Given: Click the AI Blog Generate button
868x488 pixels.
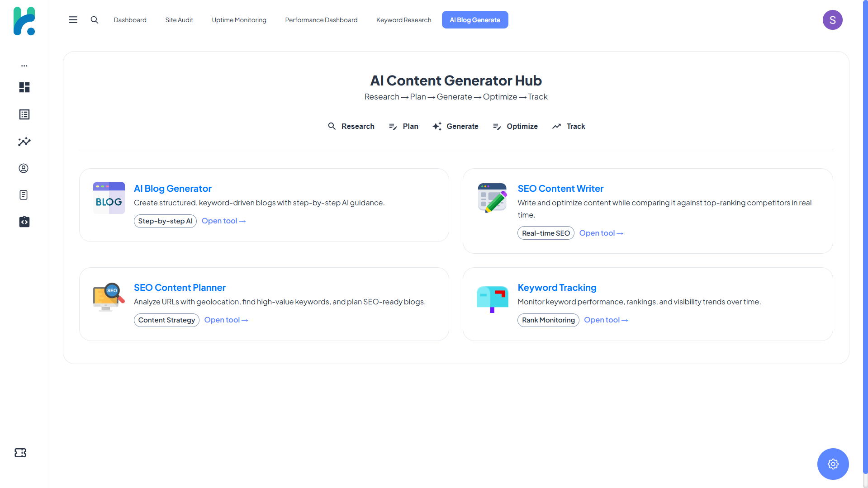Looking at the screenshot, I should (x=475, y=19).
